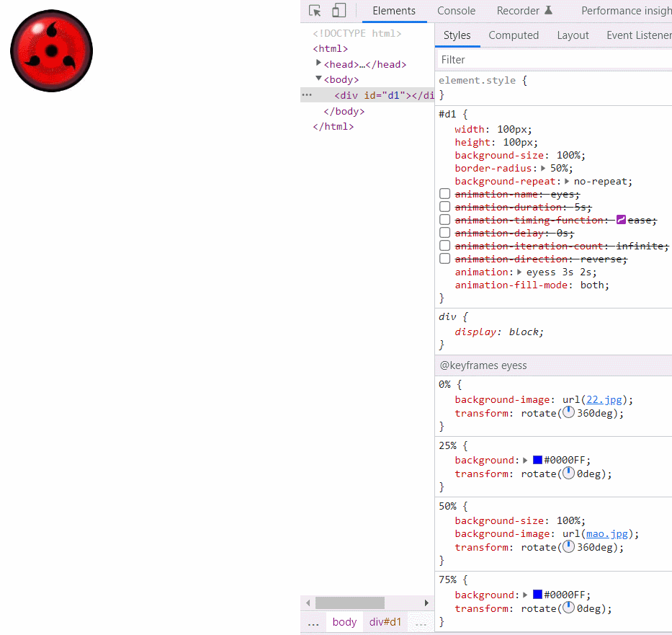Viewport: 672px width, 635px height.
Task: Click the right breadcrumb ellipsis button
Action: point(421,623)
